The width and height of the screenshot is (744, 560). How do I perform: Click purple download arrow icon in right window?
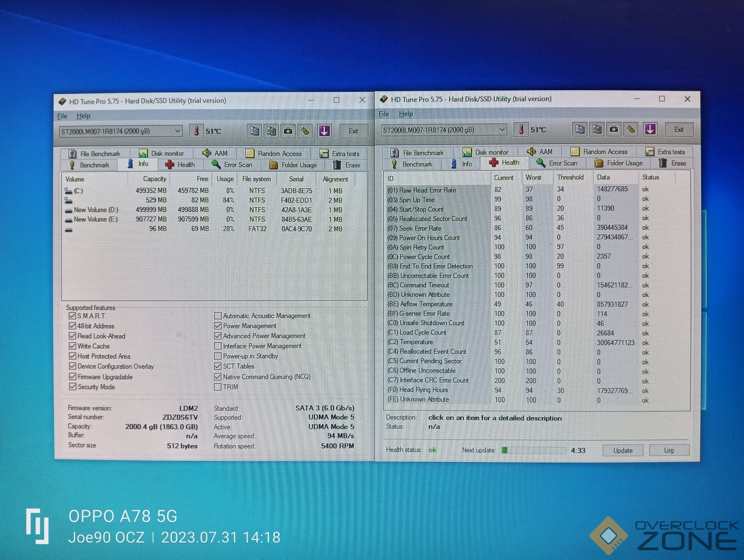click(650, 129)
